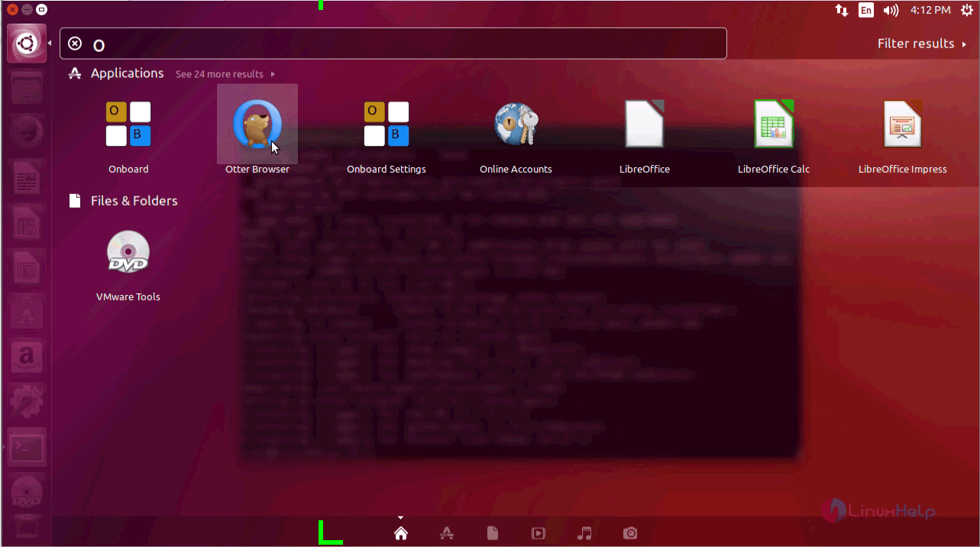
Task: Focus the Dash search field
Action: 393,44
